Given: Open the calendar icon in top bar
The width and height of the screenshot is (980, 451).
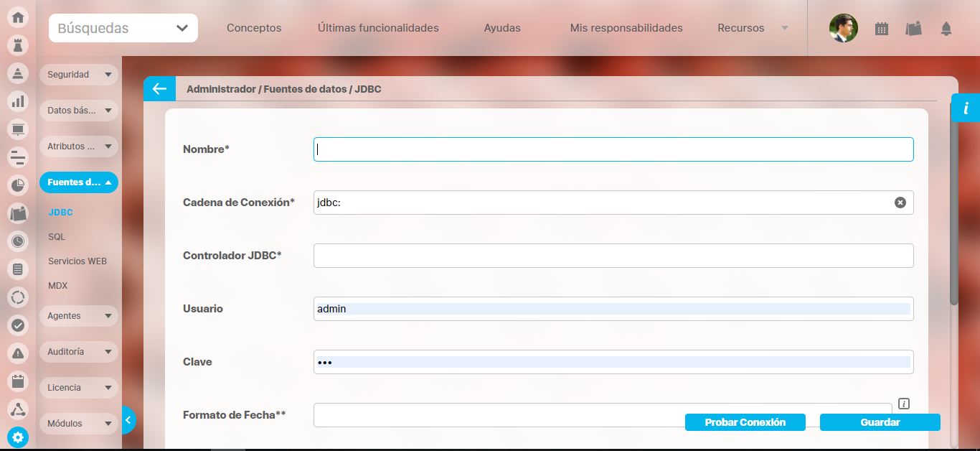Looking at the screenshot, I should pos(882,29).
